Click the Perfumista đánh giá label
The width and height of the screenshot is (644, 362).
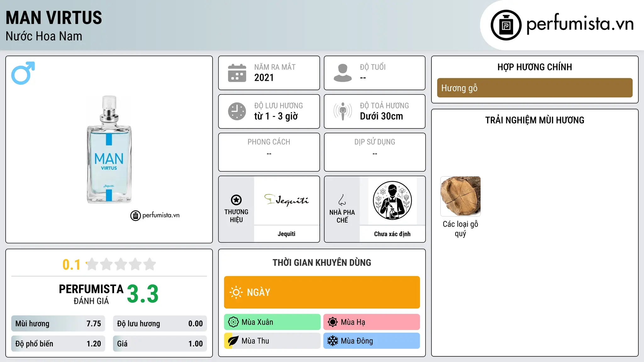click(91, 294)
